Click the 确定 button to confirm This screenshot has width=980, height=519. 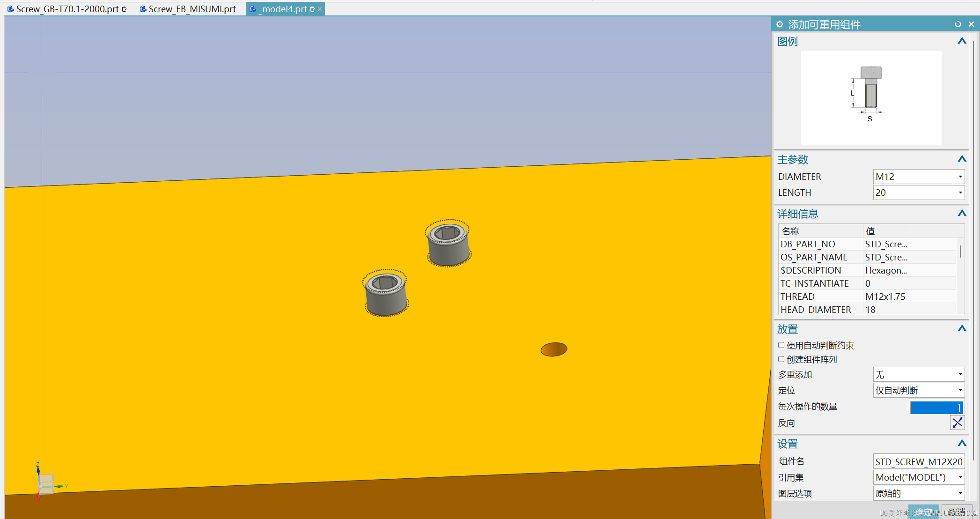pyautogui.click(x=923, y=512)
